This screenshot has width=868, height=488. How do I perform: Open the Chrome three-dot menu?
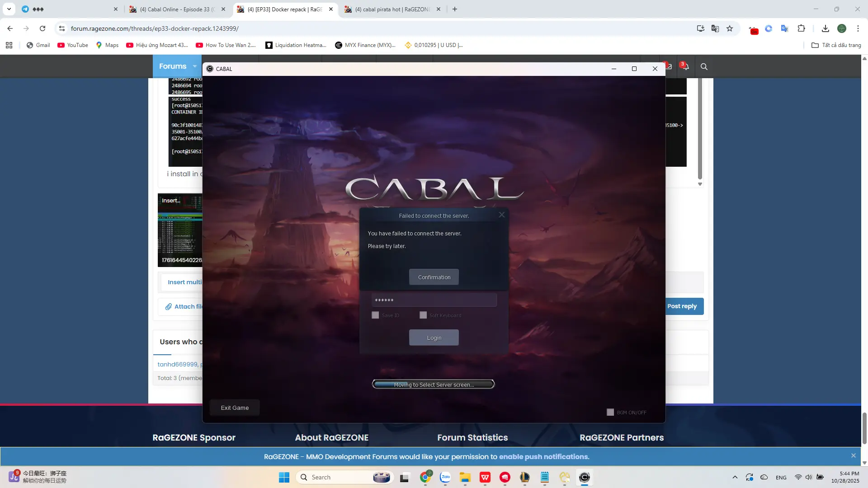point(858,28)
